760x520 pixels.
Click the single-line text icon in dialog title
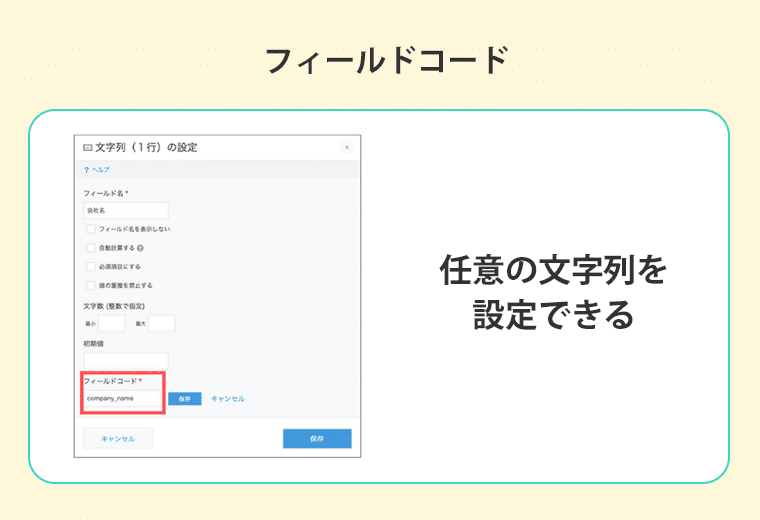click(x=88, y=147)
